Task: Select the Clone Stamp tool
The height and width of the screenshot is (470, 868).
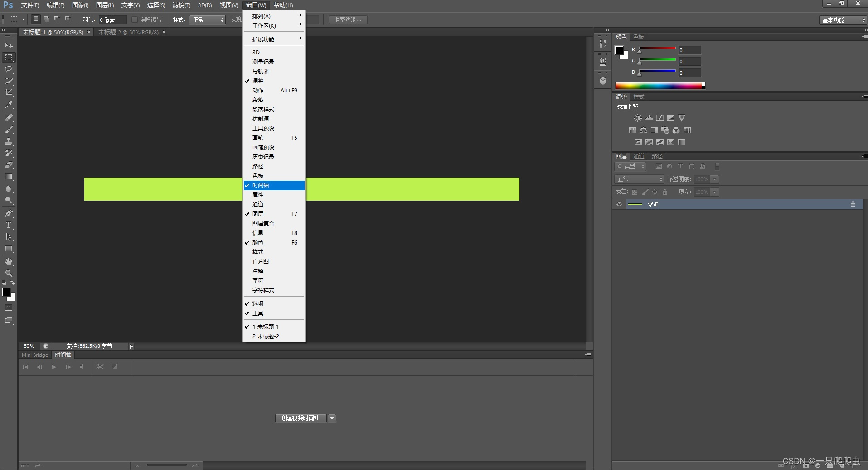Action: [x=9, y=141]
